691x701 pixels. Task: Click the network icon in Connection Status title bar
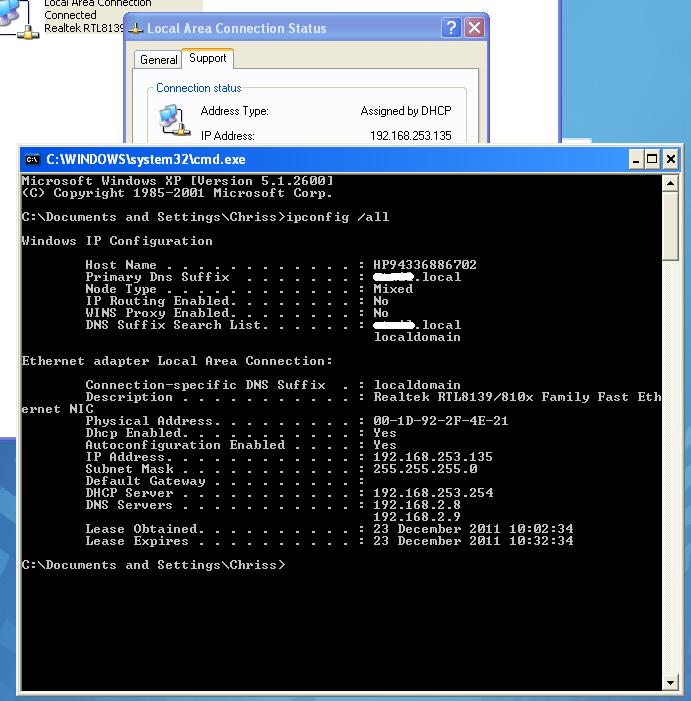point(135,28)
